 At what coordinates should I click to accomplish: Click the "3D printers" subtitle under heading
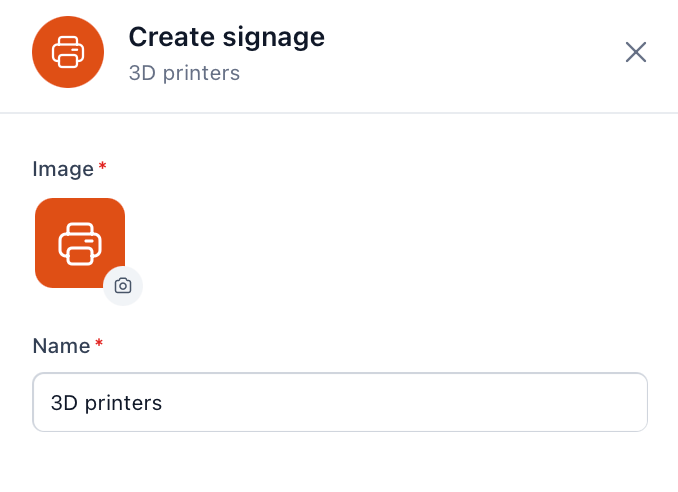(x=184, y=73)
